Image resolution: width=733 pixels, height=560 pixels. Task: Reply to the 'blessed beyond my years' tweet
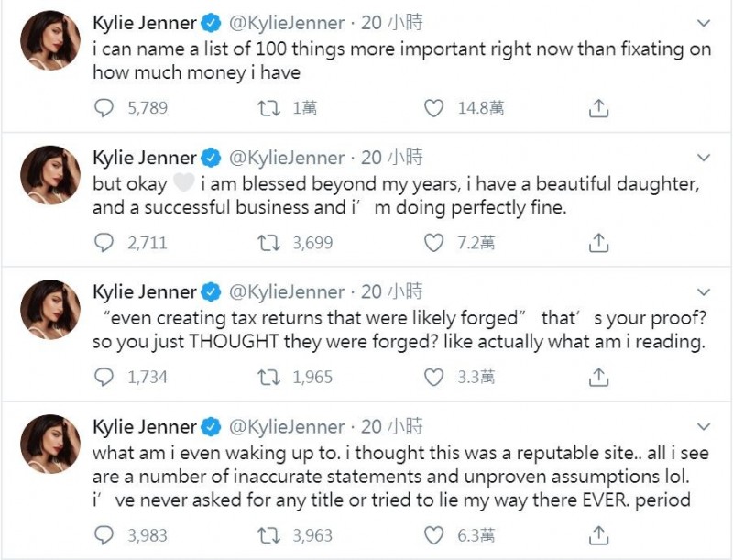click(104, 243)
